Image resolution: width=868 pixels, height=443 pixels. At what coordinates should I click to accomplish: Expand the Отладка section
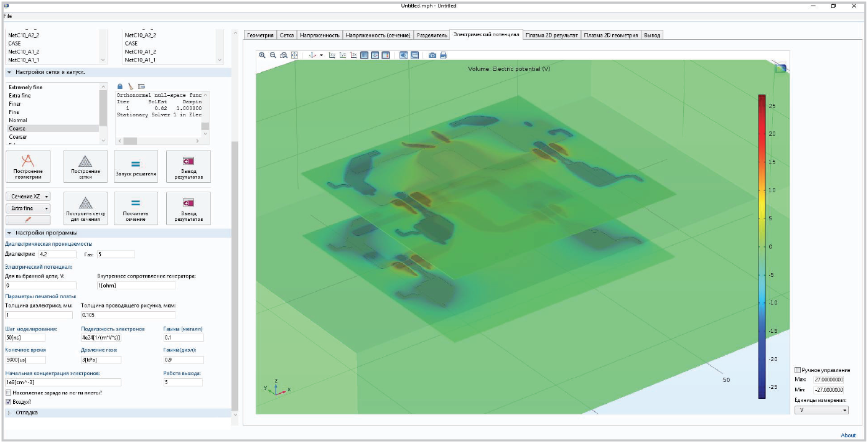[x=9, y=413]
